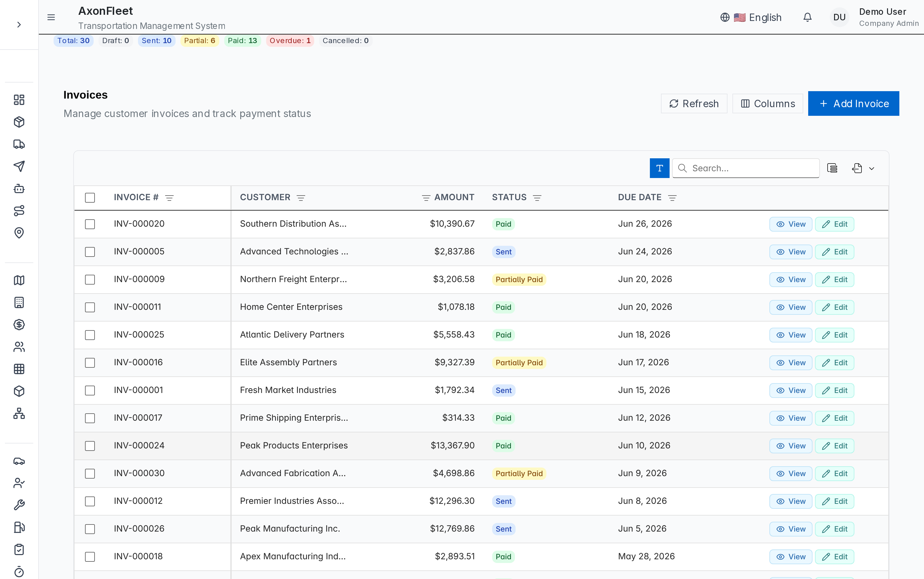Filter by Total: 30 badge

tap(74, 41)
